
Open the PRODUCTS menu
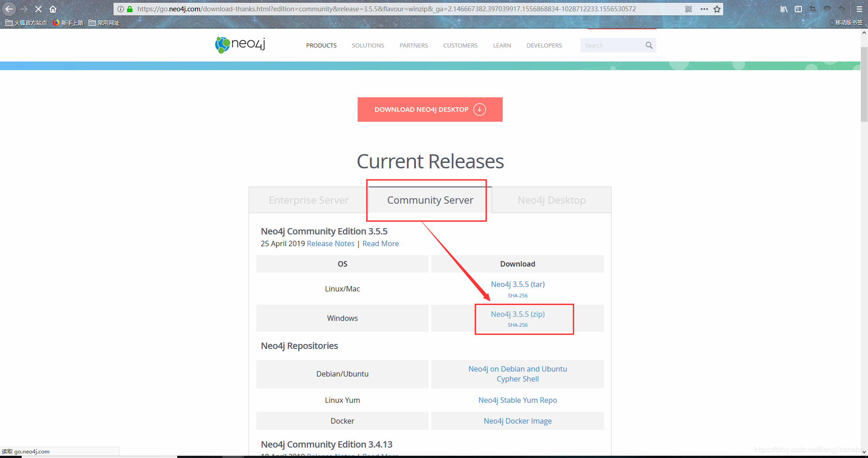[x=321, y=45]
